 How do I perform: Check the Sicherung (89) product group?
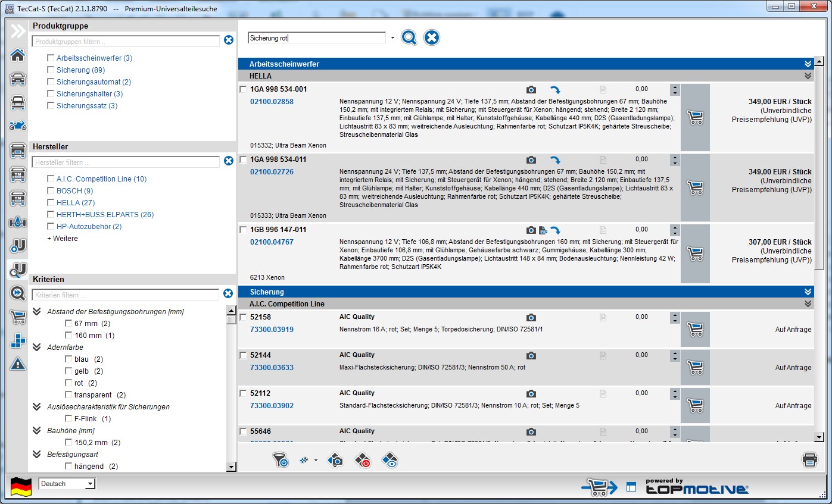[51, 70]
